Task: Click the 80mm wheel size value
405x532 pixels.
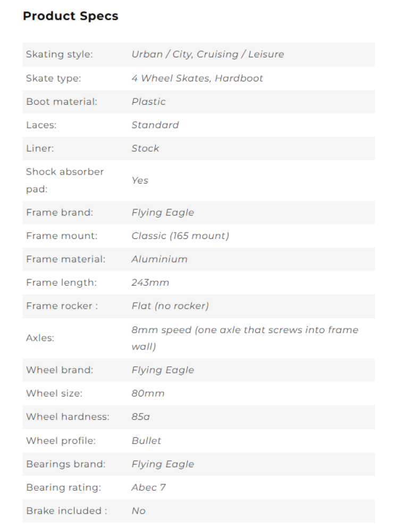Action: [148, 394]
